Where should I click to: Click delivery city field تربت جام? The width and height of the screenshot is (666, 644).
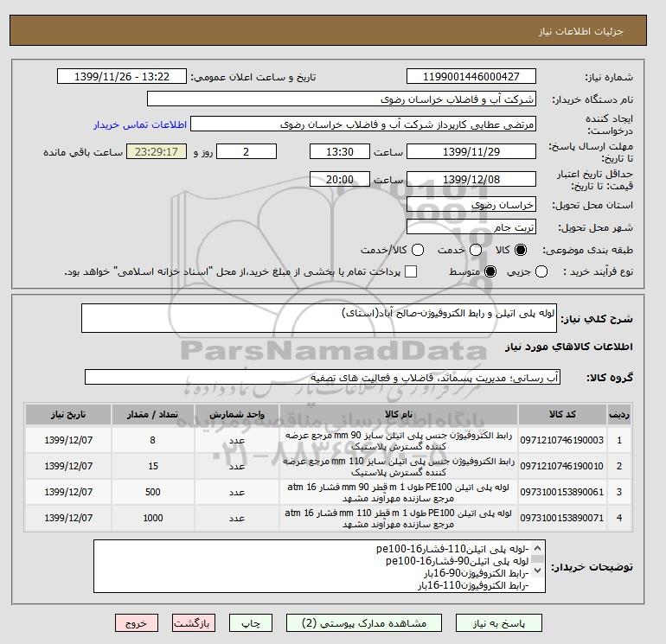click(x=471, y=227)
